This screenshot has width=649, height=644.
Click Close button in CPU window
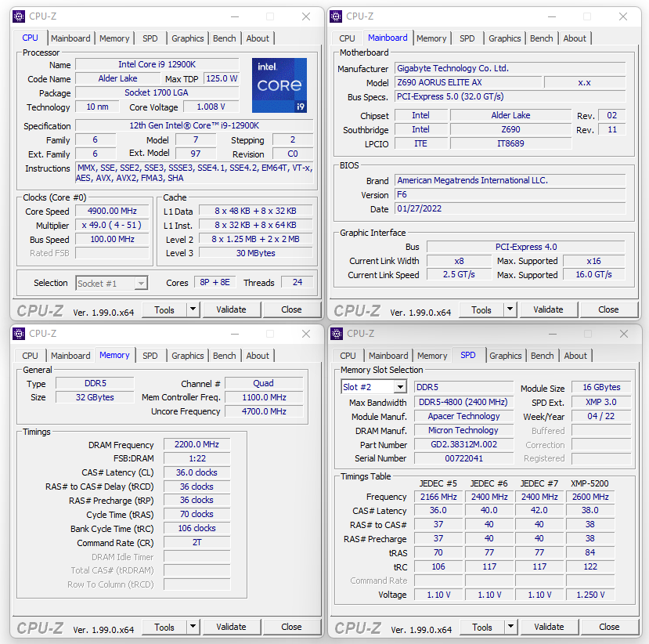pos(291,309)
